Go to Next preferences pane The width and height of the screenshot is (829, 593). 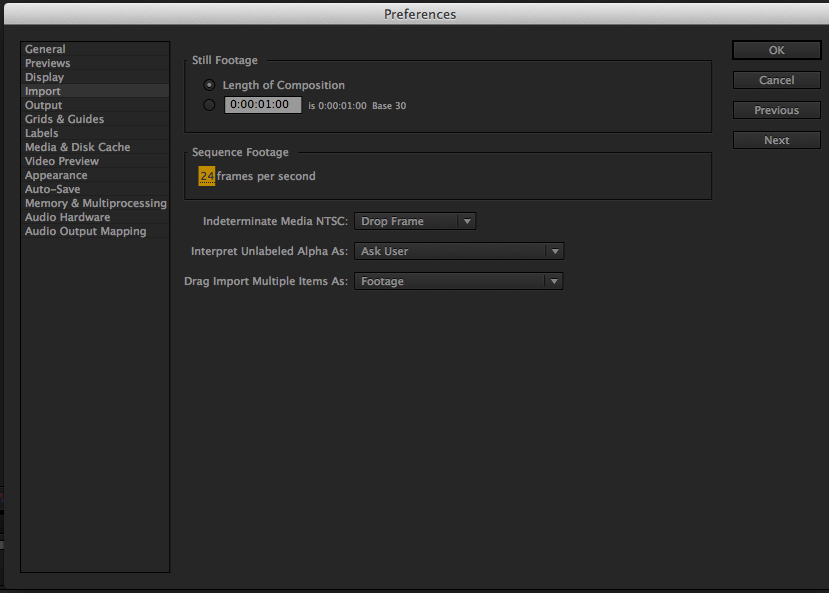(x=777, y=141)
